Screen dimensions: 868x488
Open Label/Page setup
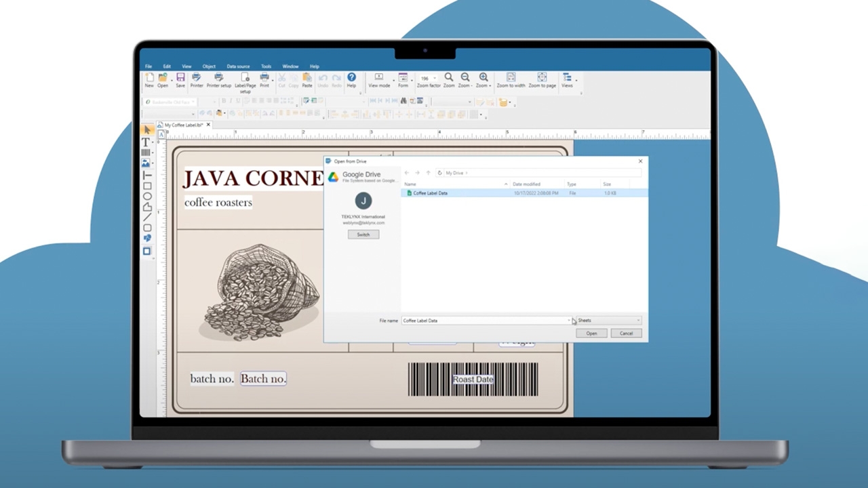point(245,78)
